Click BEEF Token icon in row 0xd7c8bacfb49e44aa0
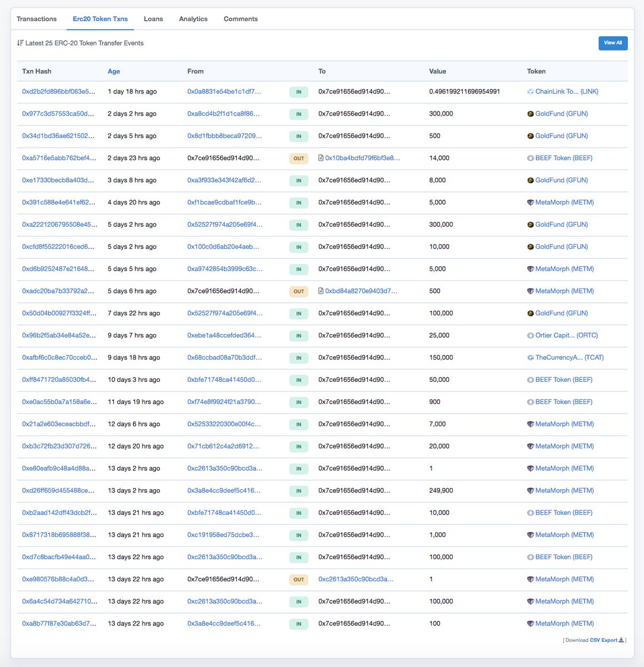 coord(531,558)
